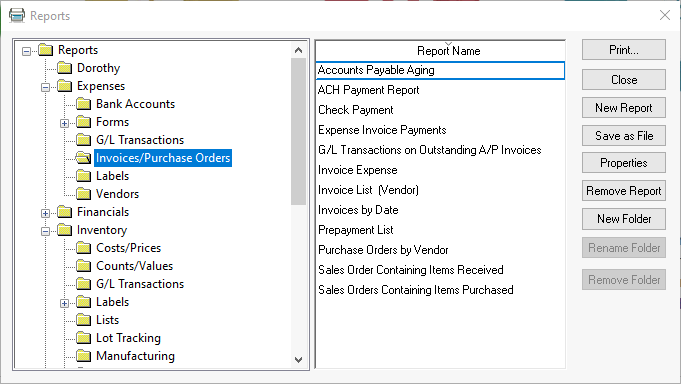Select the Bank Accounts folder icon
The height and width of the screenshot is (384, 681).
[83, 104]
